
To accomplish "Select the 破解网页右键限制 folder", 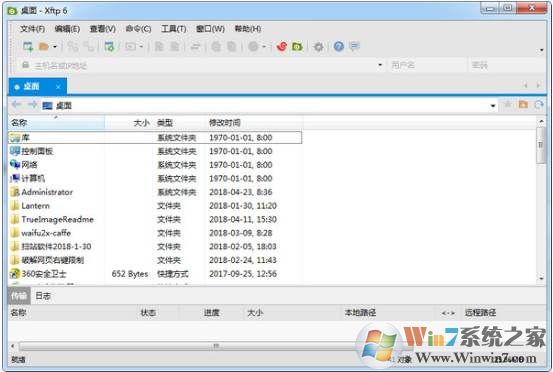I will click(155, 260).
